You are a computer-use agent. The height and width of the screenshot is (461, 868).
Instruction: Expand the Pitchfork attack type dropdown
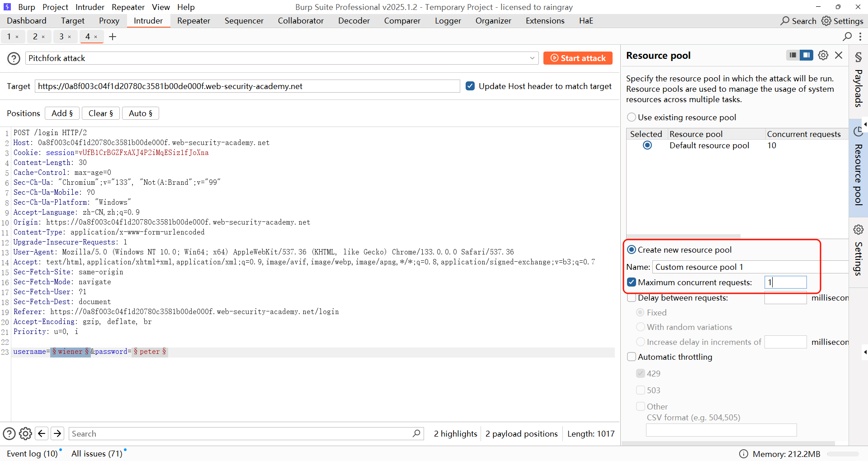coord(532,58)
